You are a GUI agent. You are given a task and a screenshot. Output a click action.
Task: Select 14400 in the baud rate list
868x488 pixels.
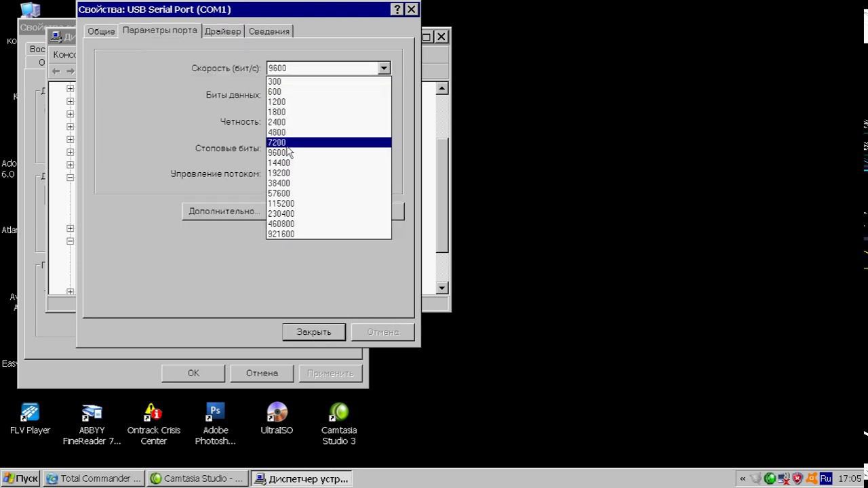coord(329,163)
